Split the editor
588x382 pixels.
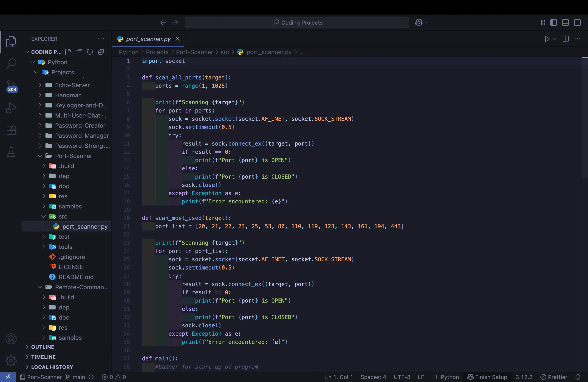tap(565, 39)
